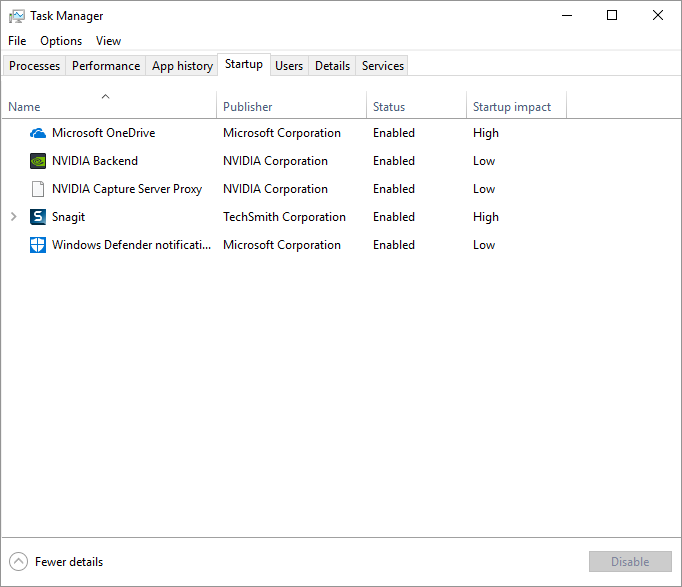Collapse view with Fewer details arrow icon

[18, 561]
